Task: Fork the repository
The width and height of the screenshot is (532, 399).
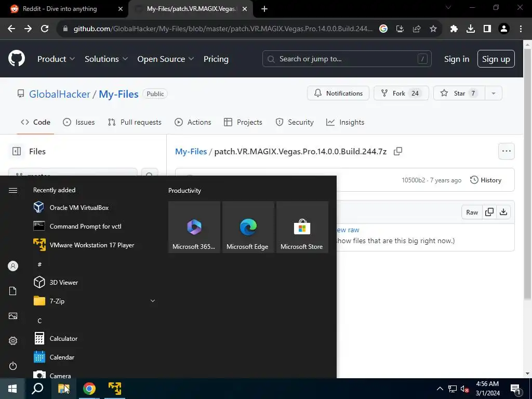Action: pyautogui.click(x=401, y=93)
